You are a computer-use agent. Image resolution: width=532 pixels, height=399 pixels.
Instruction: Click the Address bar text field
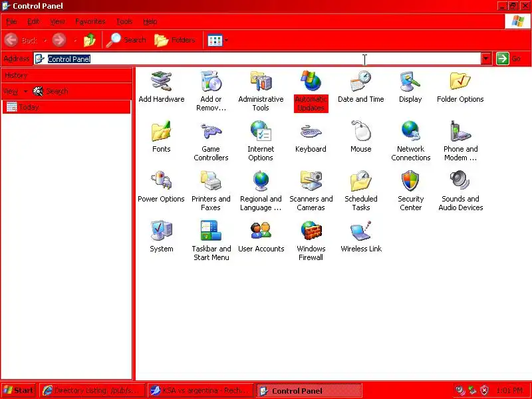(x=257, y=59)
